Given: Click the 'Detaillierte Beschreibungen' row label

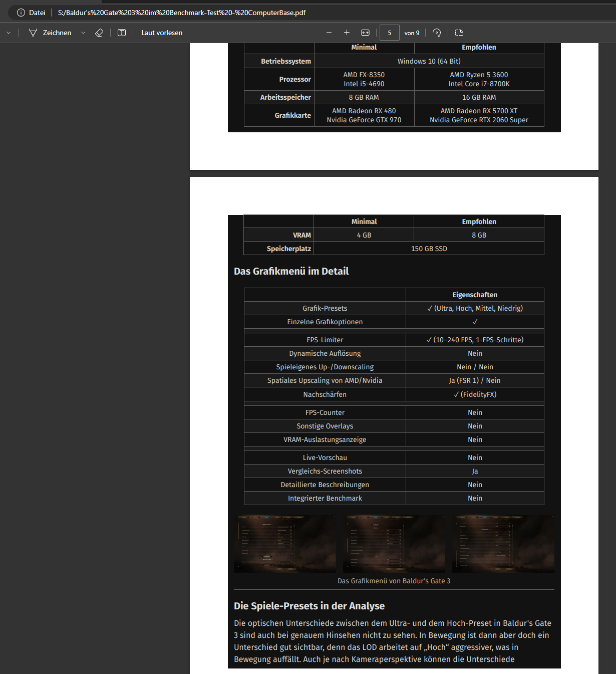Looking at the screenshot, I should click(325, 485).
